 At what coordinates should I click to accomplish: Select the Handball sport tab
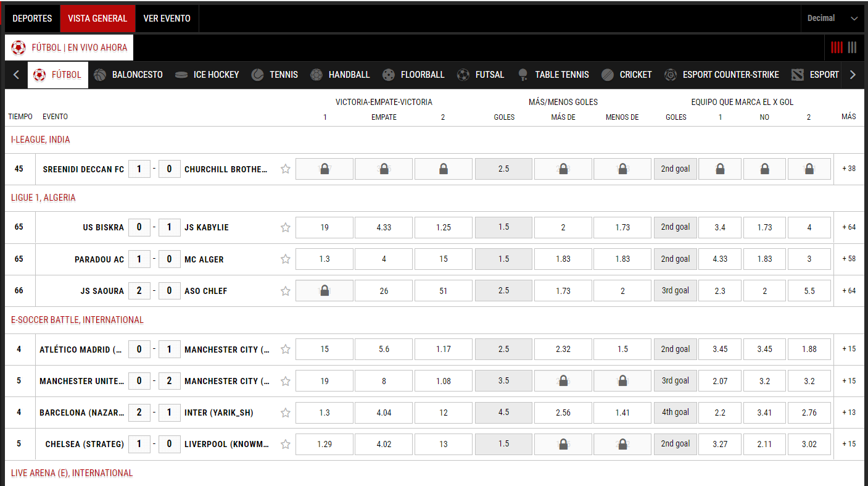pos(341,75)
